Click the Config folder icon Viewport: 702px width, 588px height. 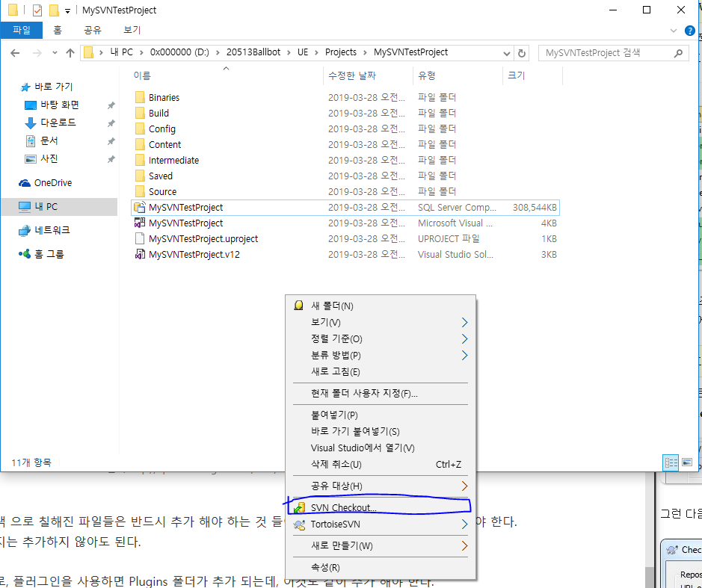(140, 129)
